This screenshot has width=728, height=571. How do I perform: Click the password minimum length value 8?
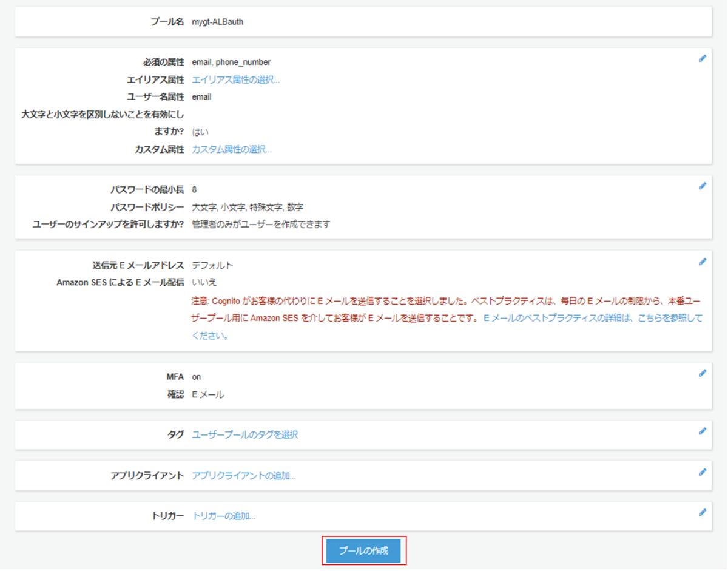click(x=194, y=189)
